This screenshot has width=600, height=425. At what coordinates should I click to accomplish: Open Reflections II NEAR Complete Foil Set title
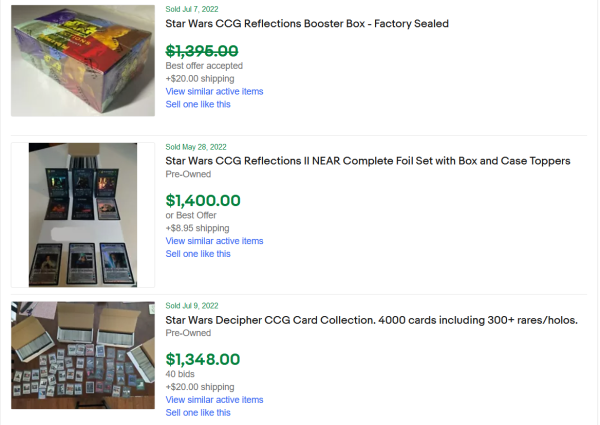coord(368,160)
